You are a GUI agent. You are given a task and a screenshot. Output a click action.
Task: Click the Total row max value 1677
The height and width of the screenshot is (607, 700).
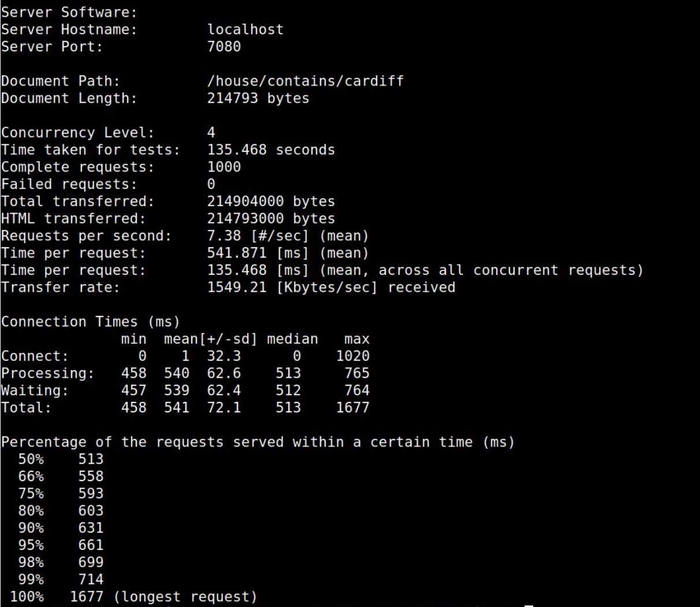coord(352,408)
